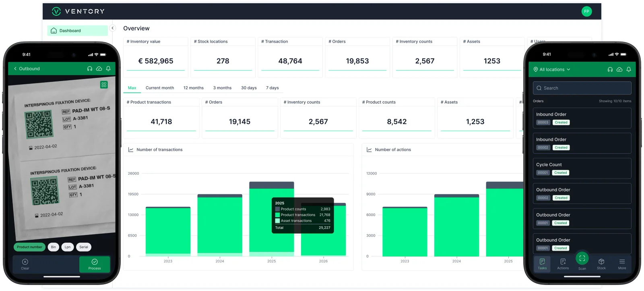This screenshot has height=291, width=644.
Task: Expand the All locations dropdown
Action: pyautogui.click(x=552, y=69)
